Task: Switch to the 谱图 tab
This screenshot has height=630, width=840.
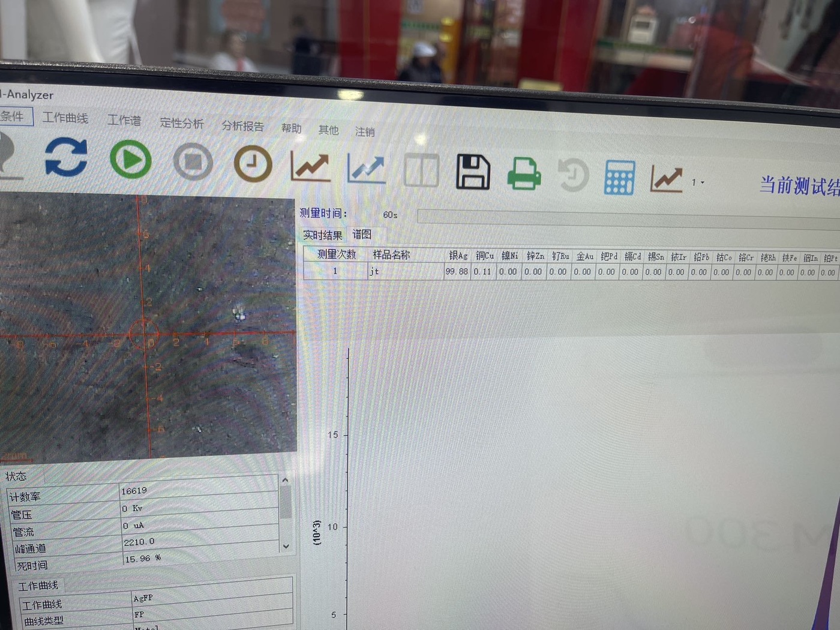Action: [362, 235]
